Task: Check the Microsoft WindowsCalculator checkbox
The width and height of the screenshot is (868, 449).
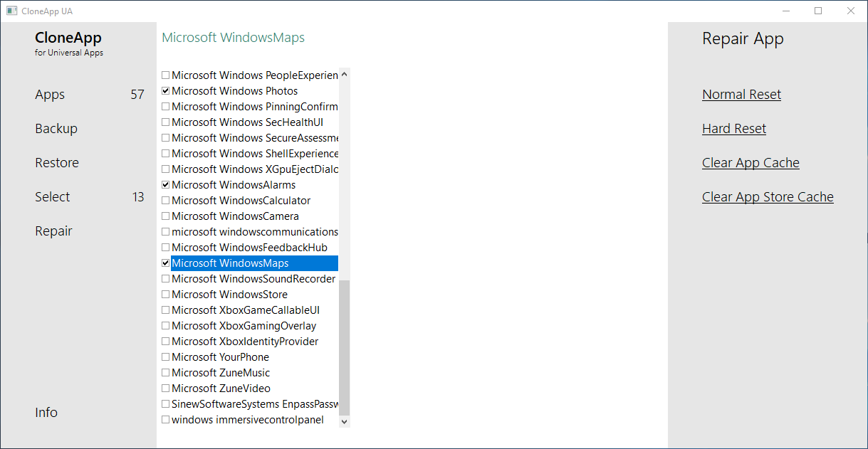Action: point(166,201)
